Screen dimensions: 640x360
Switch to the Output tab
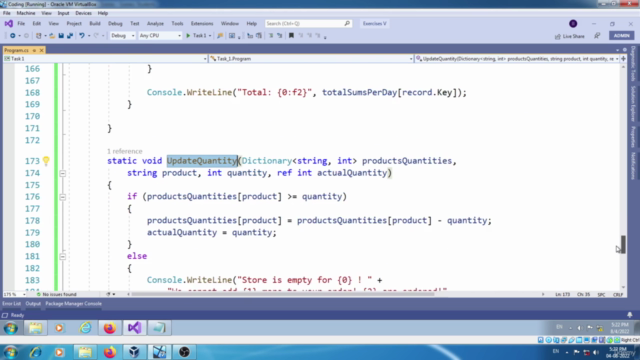pos(33,304)
